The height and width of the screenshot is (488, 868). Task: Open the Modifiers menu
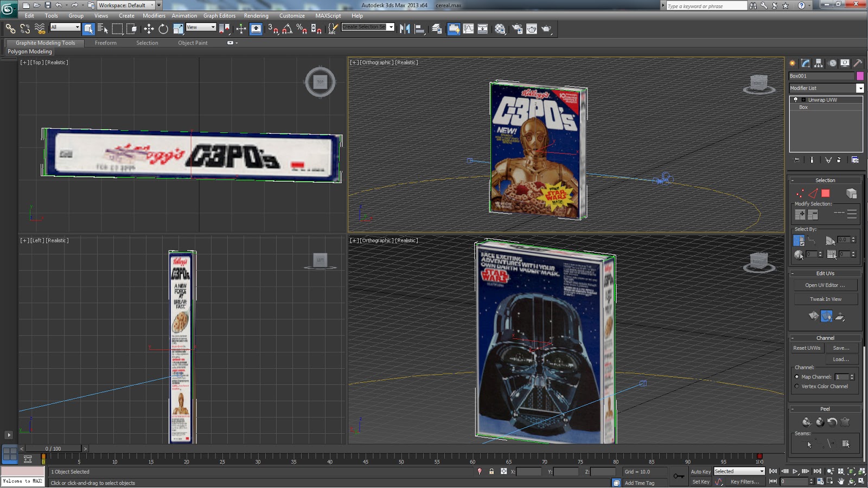154,16
